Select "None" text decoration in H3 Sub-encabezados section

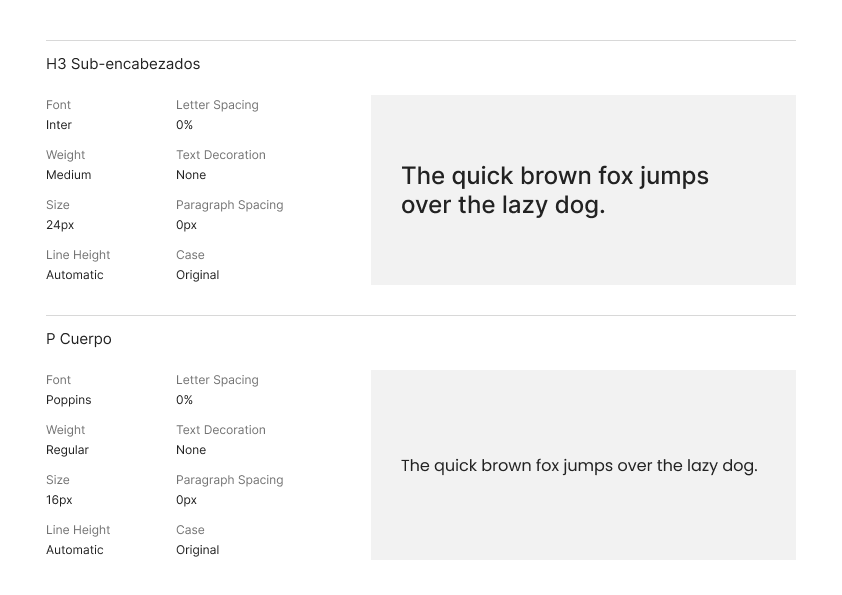tap(191, 175)
